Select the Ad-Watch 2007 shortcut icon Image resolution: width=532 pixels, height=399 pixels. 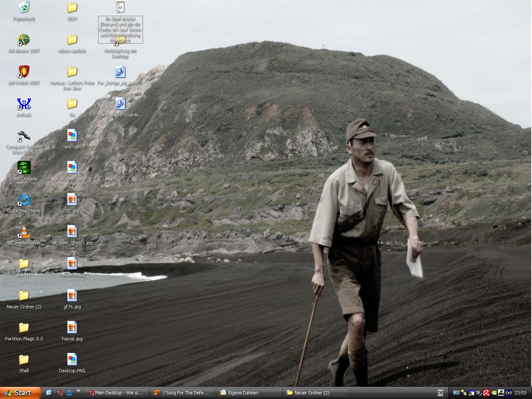pyautogui.click(x=24, y=72)
